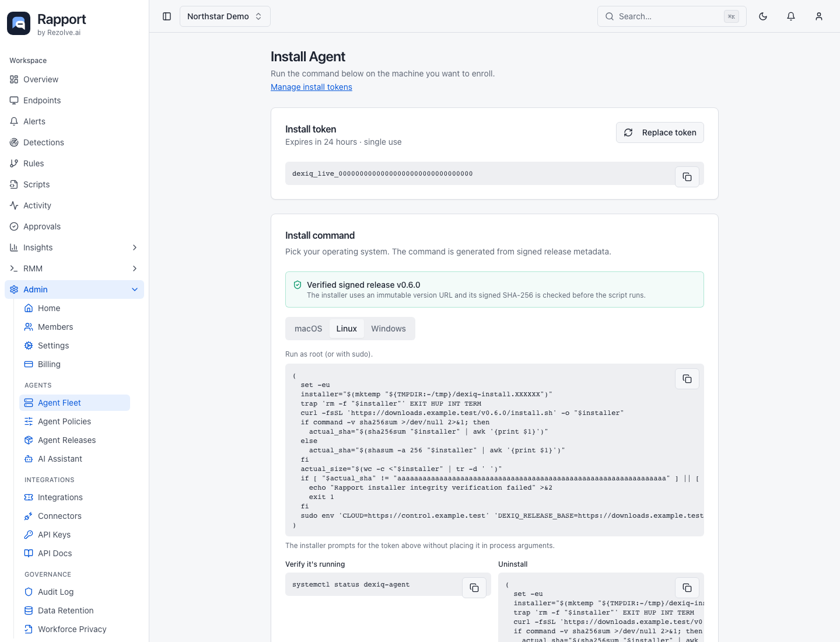The width and height of the screenshot is (840, 642).
Task: Click the install token value text
Action: [383, 173]
